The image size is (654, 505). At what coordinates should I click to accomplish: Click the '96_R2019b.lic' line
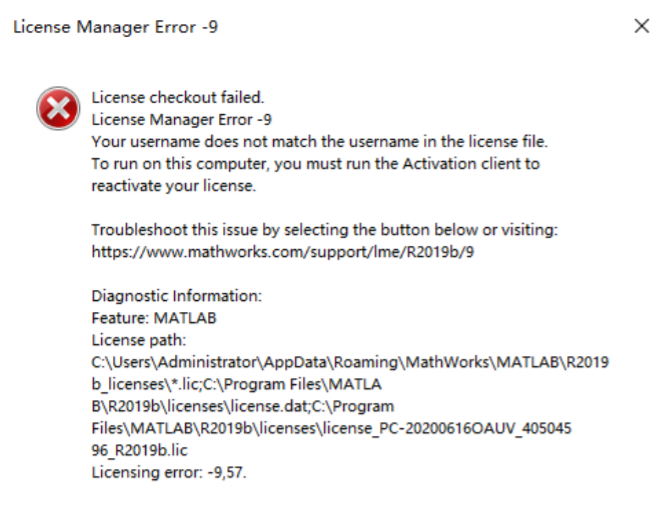click(140, 450)
